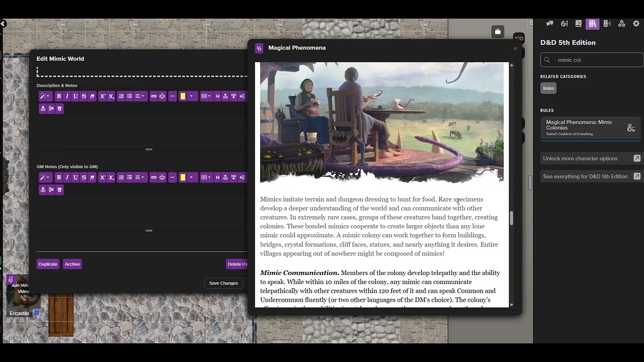Delete table icon in Description & Notes toolbar
This screenshot has height=362, width=644.
59,109
